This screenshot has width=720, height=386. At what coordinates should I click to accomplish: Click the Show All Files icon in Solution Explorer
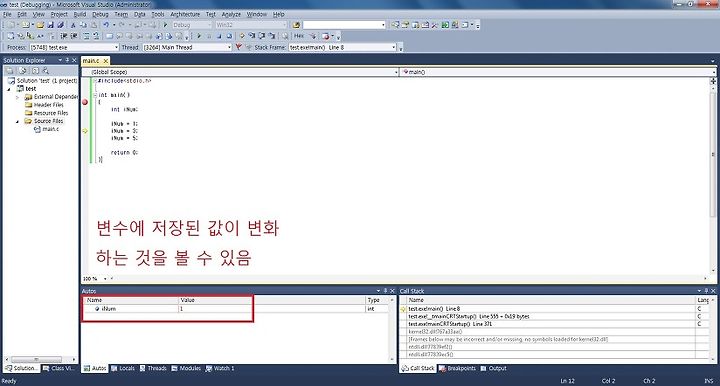(x=23, y=71)
